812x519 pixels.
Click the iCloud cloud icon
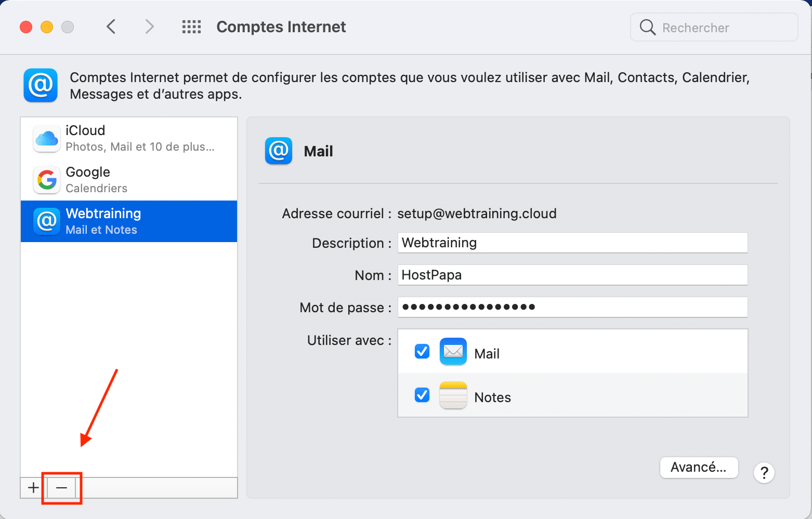point(47,138)
